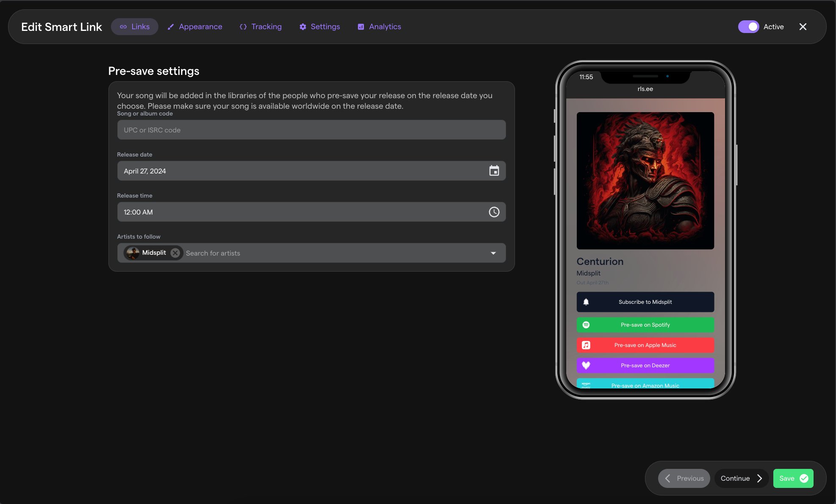Click Subscribe to Midsplit in phone preview
Image resolution: width=836 pixels, height=504 pixels.
(x=645, y=302)
